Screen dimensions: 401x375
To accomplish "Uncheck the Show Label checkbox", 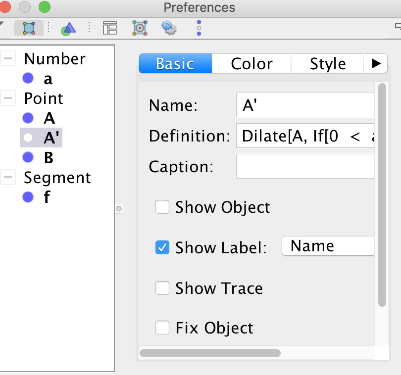I will [162, 248].
